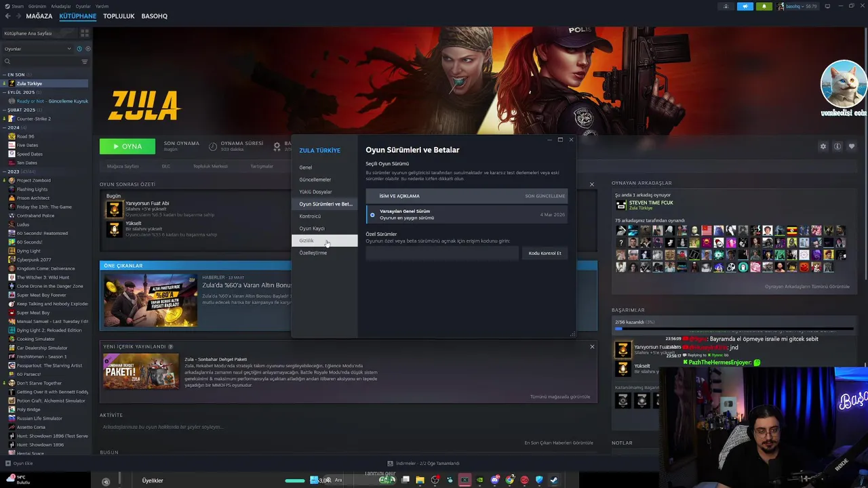Click En Son Çıkan Haberleri Görüntüle
This screenshot has height=488, width=868.
(559, 443)
